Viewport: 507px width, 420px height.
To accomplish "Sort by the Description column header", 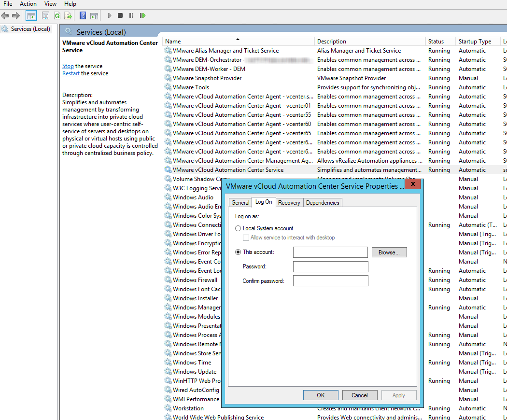I will click(x=369, y=42).
